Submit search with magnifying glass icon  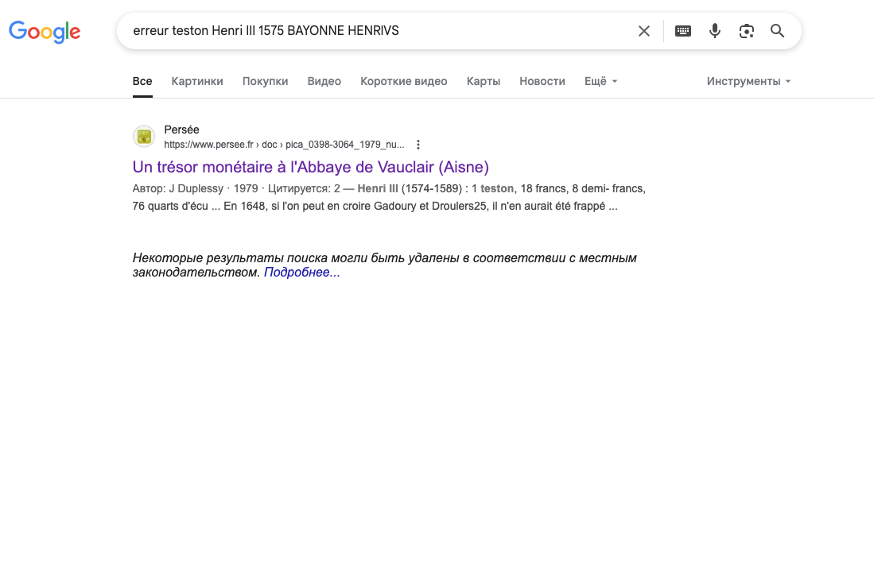coord(778,31)
